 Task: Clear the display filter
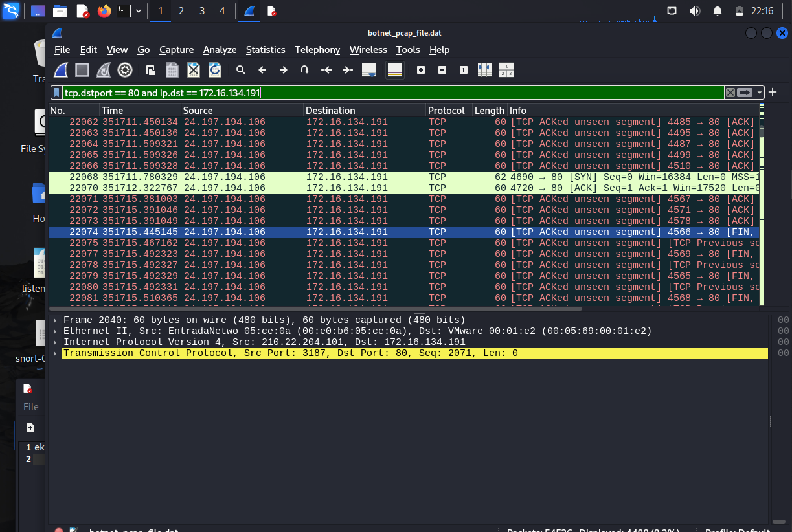click(730, 93)
